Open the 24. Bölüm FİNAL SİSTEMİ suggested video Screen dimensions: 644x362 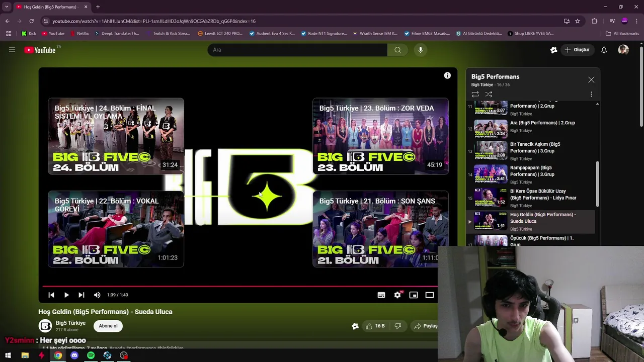[116, 136]
